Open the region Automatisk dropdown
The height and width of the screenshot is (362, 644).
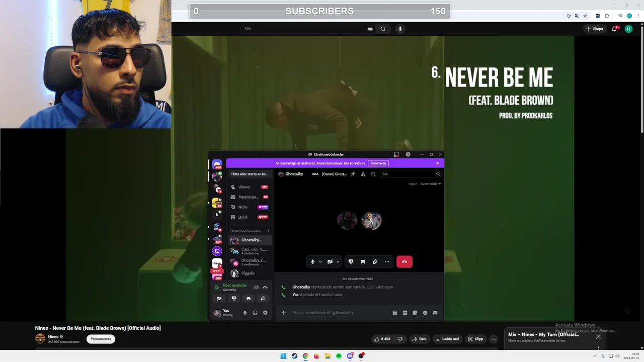[431, 184]
